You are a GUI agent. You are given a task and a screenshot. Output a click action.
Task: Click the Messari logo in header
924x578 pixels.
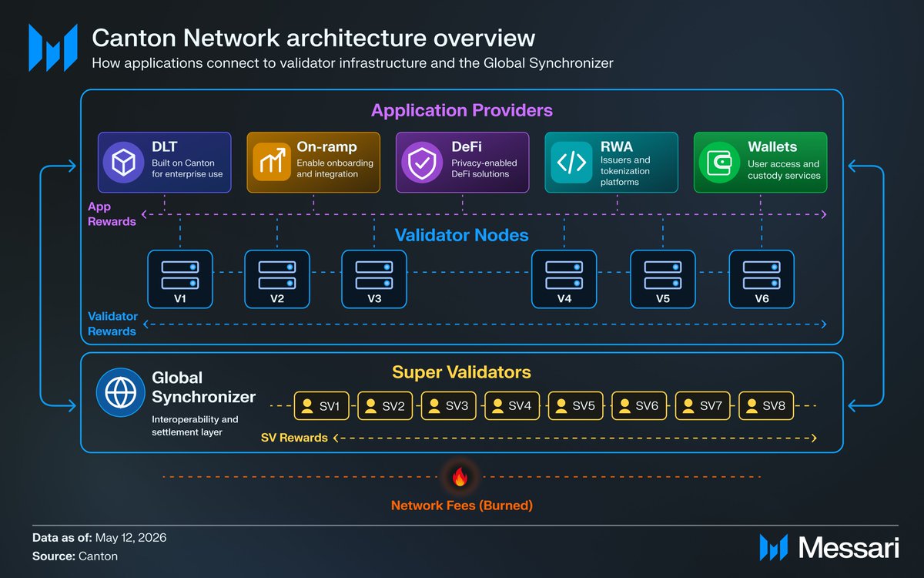tap(53, 48)
